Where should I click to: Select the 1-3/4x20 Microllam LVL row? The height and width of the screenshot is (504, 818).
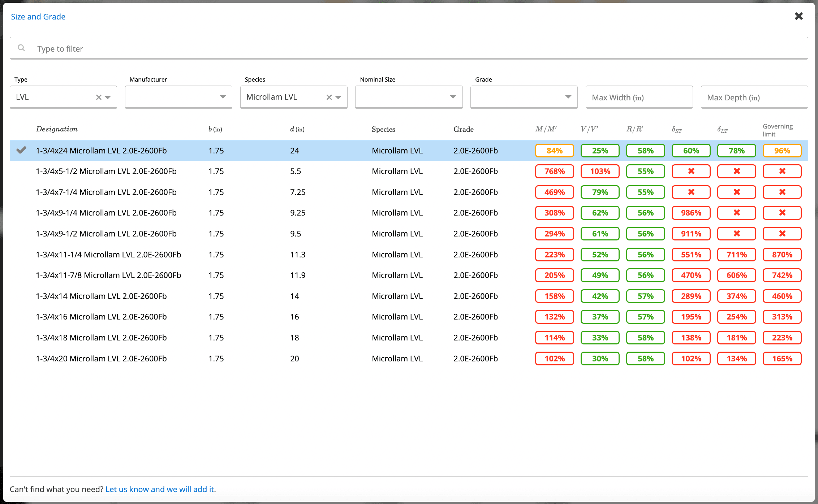click(101, 359)
